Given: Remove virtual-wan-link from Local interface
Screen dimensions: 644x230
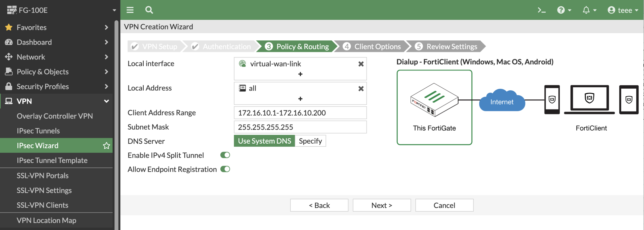Looking at the screenshot, I should [x=361, y=64].
